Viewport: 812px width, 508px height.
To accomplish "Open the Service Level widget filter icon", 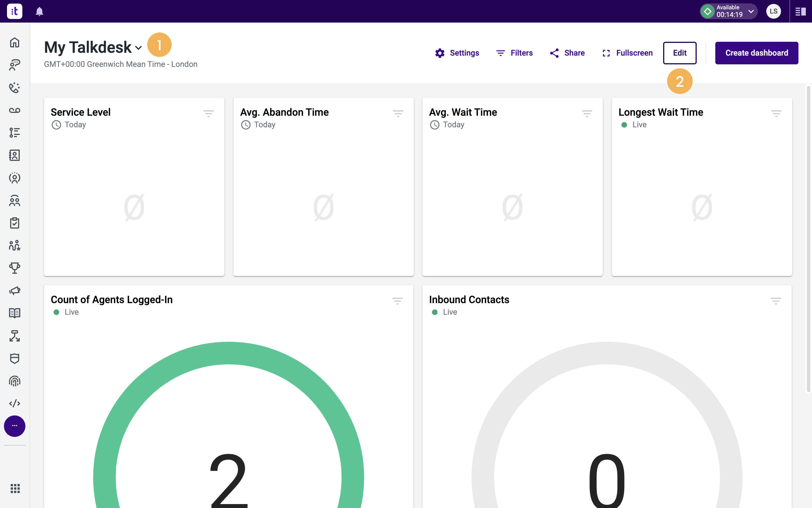I will point(208,113).
